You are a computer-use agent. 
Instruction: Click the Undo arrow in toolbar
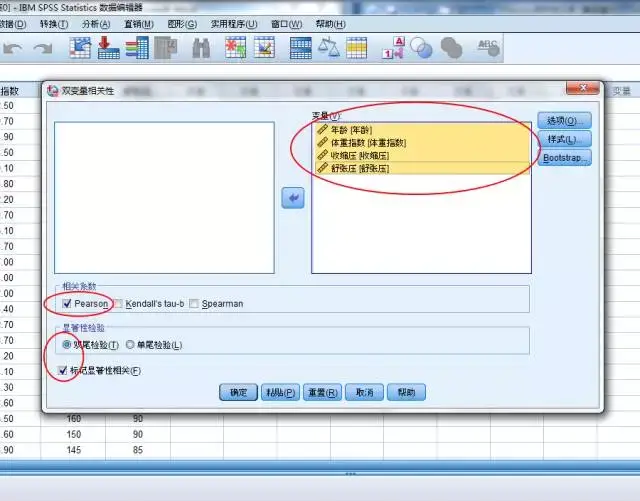(12, 49)
